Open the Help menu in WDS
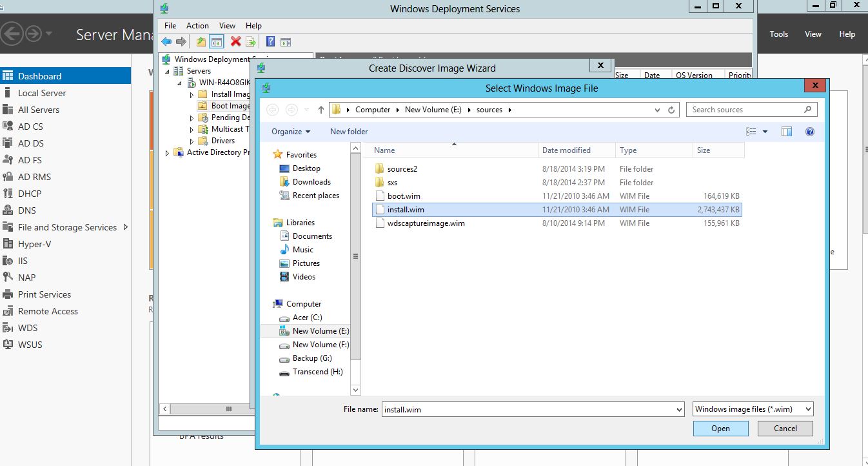 tap(253, 26)
